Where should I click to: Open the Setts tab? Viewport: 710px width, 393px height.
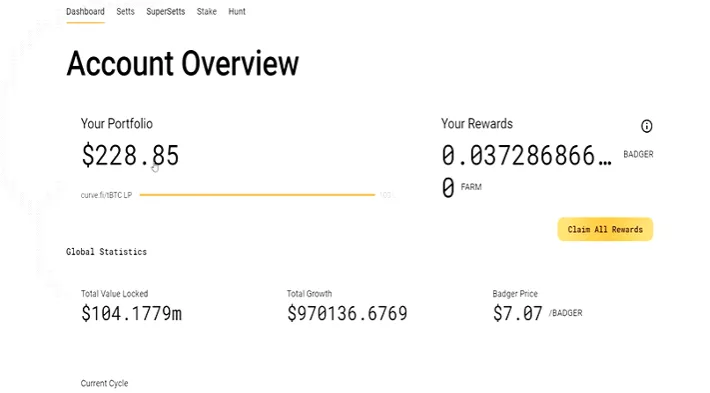point(125,12)
